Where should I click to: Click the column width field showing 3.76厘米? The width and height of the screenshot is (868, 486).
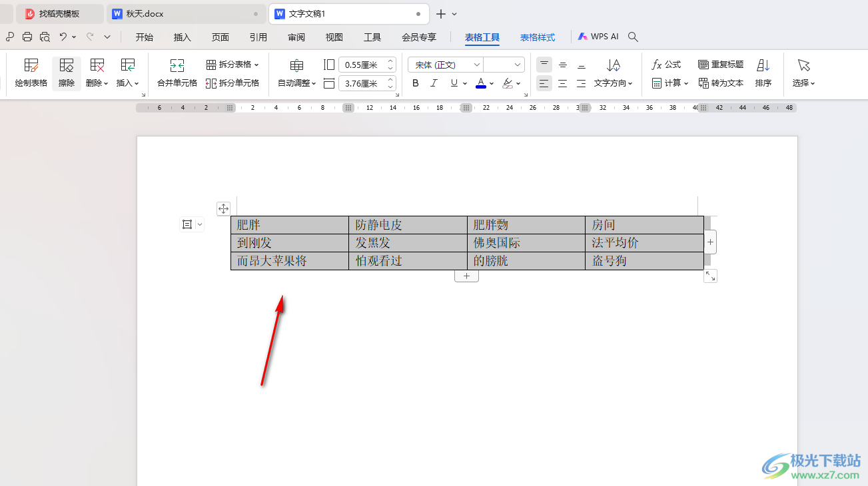pyautogui.click(x=367, y=83)
